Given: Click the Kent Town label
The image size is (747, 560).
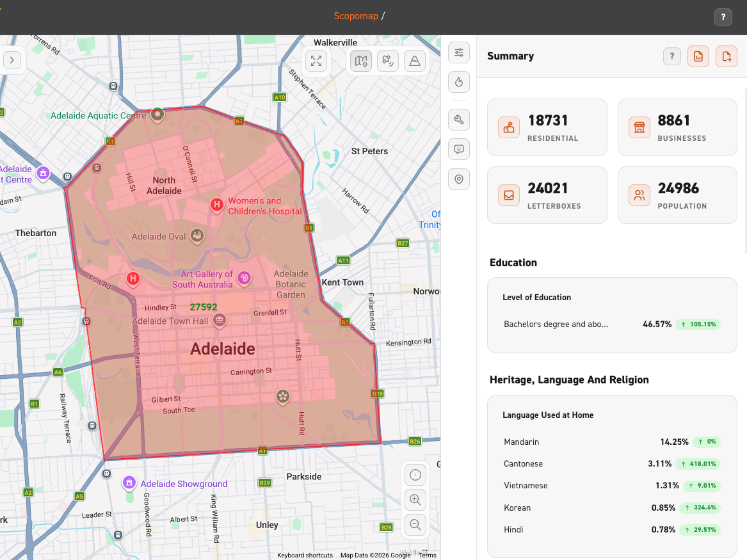Looking at the screenshot, I should (x=342, y=282).
